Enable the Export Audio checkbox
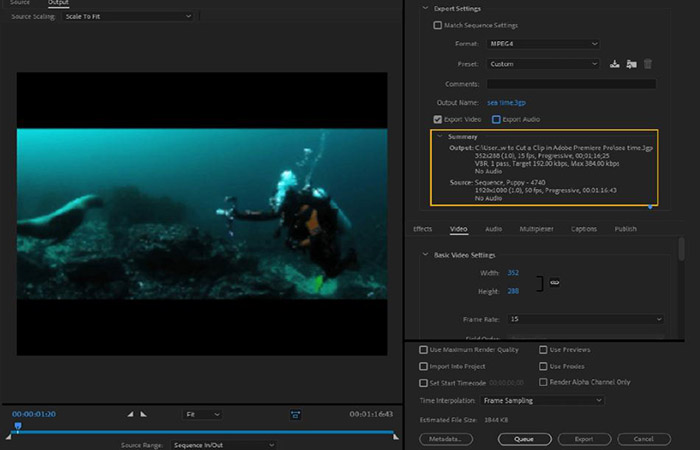 click(496, 119)
